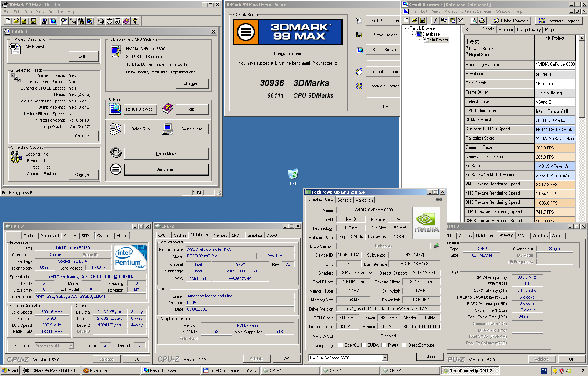Open the Internet Services menu in Result Browser
This screenshot has width=588, height=376.
click(477, 11)
